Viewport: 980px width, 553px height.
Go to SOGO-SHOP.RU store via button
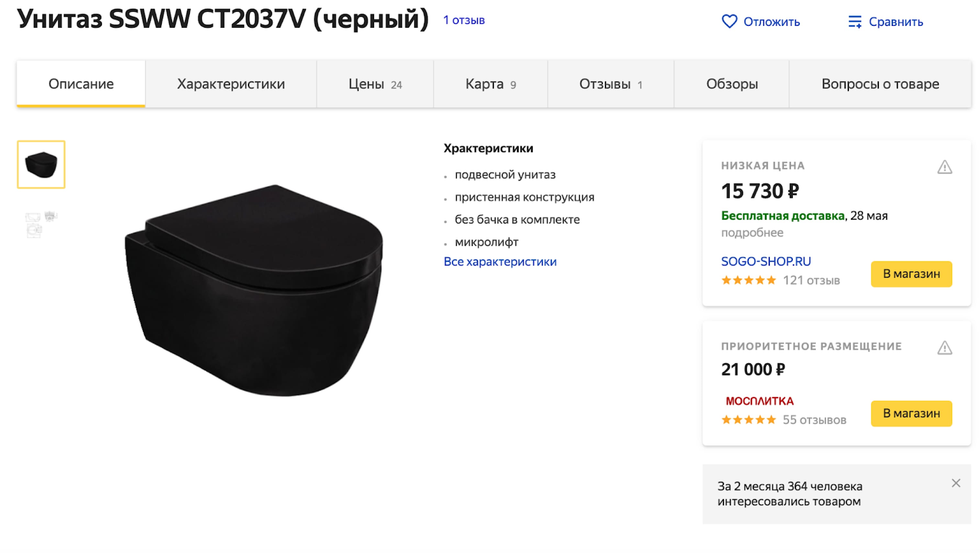(911, 274)
